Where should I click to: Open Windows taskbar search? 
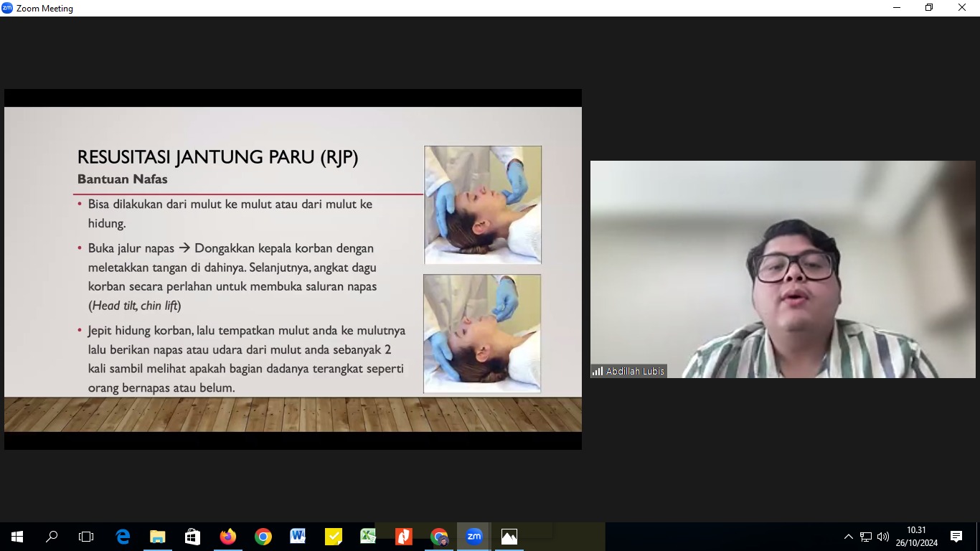52,537
